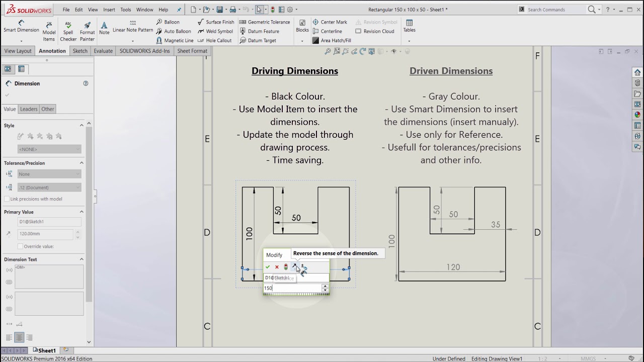Add a Hole Callout
The image size is (644, 362).
[214, 40]
